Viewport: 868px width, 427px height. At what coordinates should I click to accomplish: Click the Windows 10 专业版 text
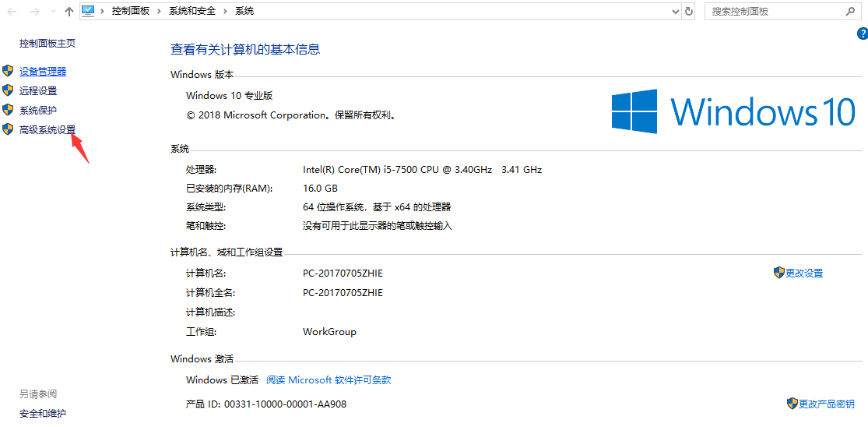(x=229, y=95)
